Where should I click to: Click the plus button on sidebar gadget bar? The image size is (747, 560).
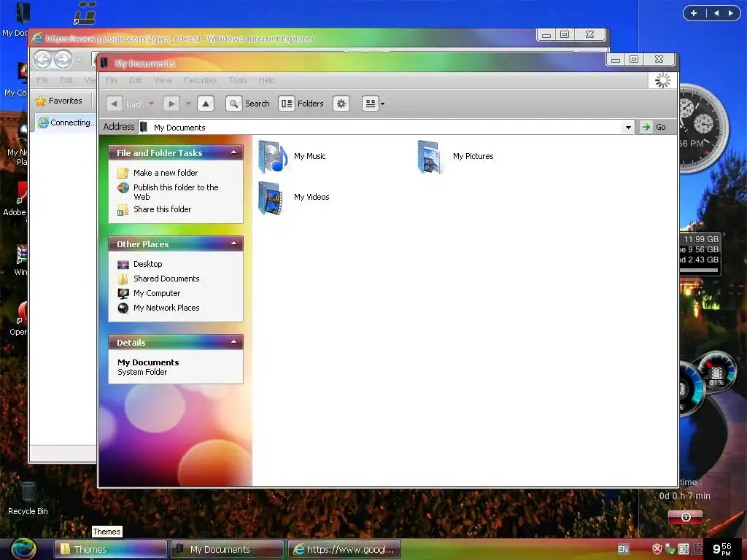[694, 13]
